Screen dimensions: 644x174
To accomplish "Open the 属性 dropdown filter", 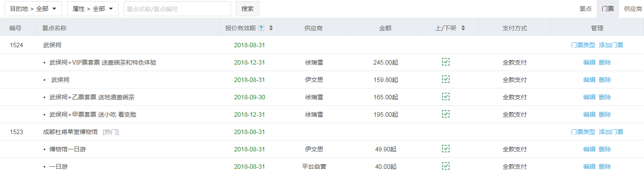I will [93, 9].
